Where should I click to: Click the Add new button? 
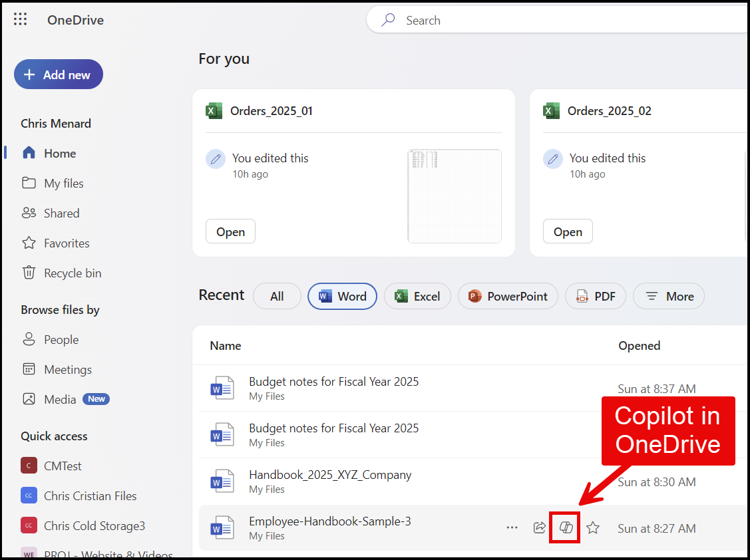pos(58,74)
